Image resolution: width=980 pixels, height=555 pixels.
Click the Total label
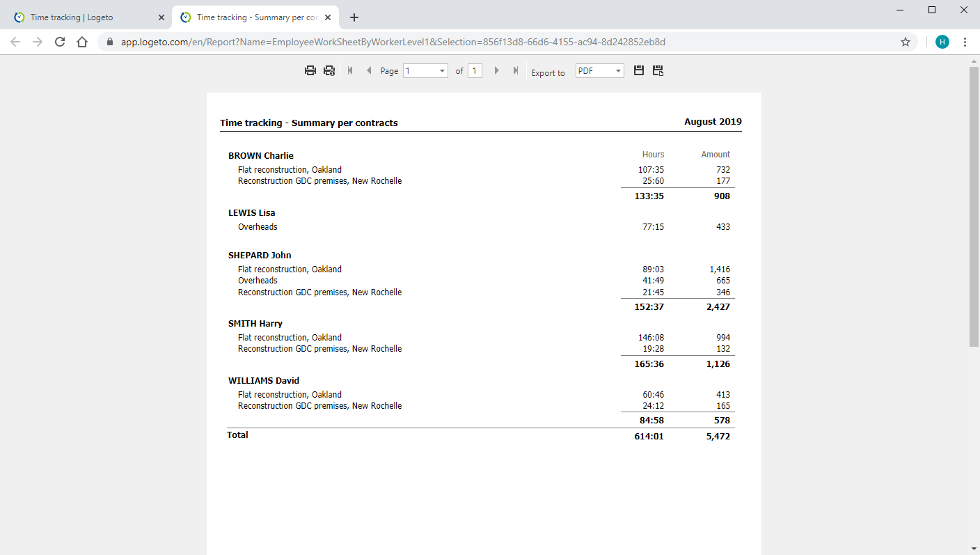click(x=237, y=435)
